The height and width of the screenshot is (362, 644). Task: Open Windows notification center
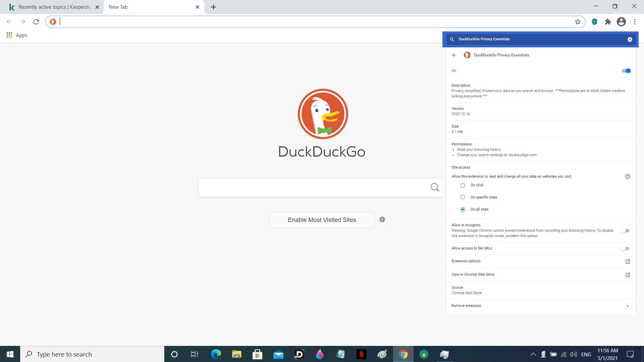click(x=630, y=354)
